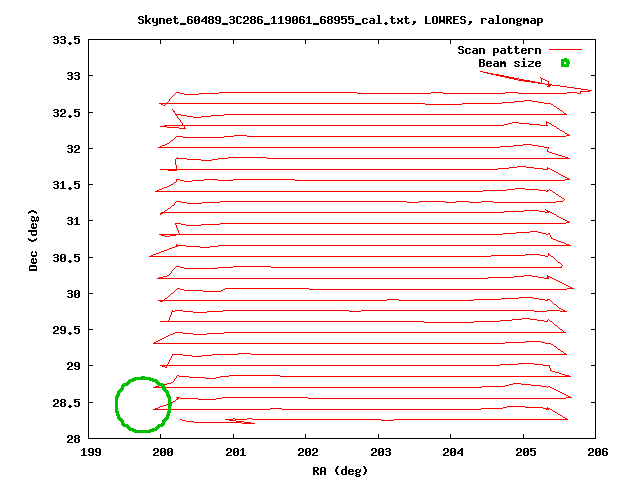Click the 32.5 Dec tick label
640x480 pixels.
[x=66, y=113]
